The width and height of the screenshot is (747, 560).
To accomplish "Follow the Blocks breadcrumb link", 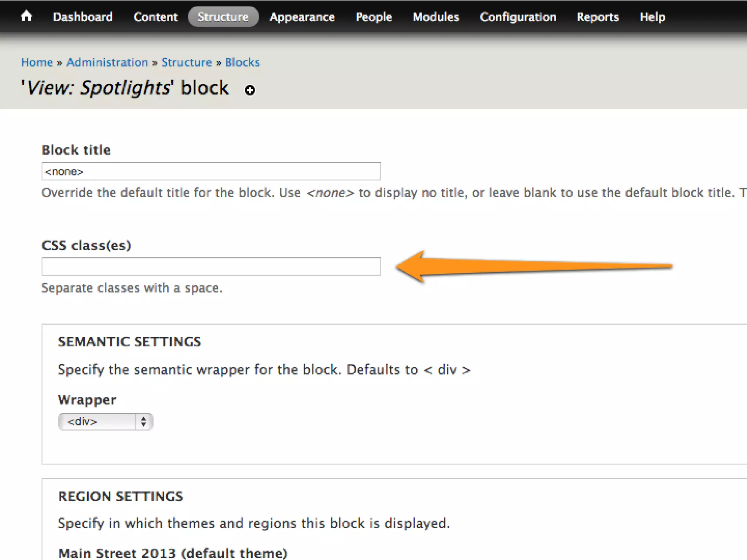I will [243, 62].
